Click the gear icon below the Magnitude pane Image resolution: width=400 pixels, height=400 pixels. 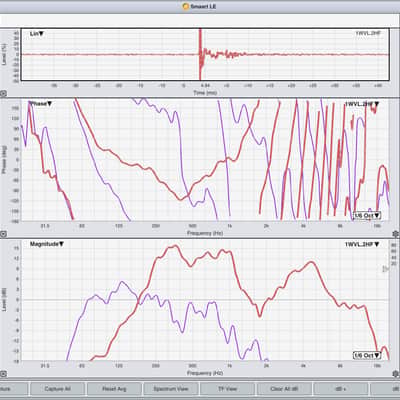click(x=396, y=374)
